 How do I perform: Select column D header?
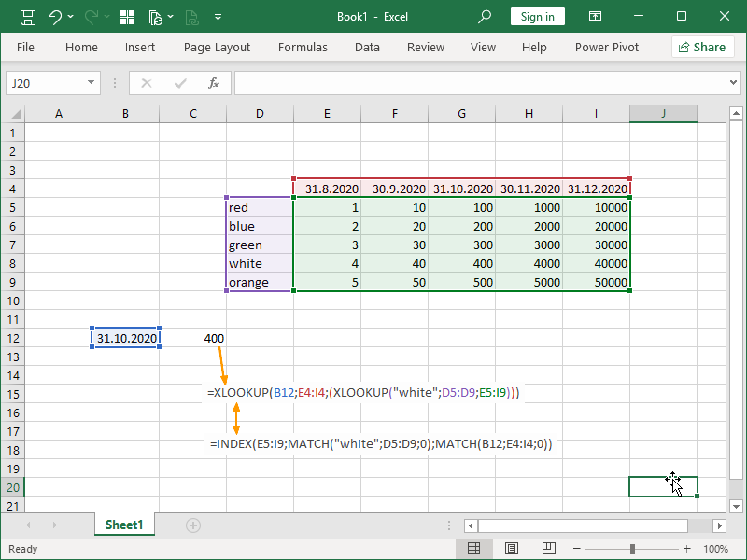point(260,114)
